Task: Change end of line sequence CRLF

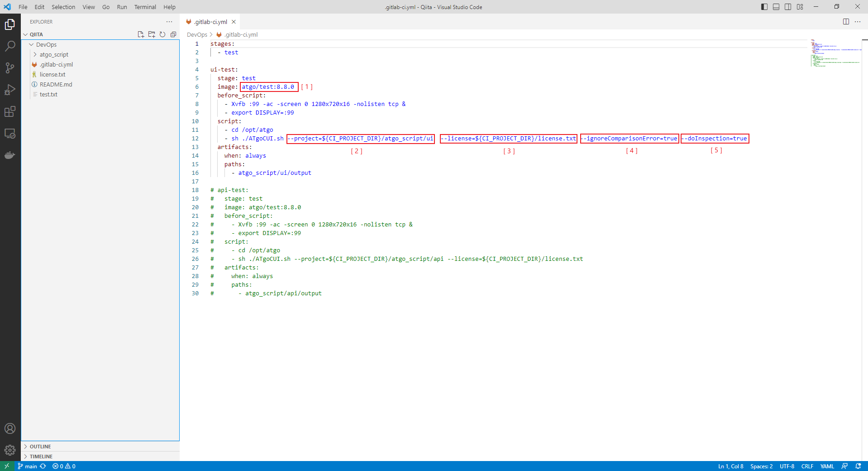Action: 807,466
